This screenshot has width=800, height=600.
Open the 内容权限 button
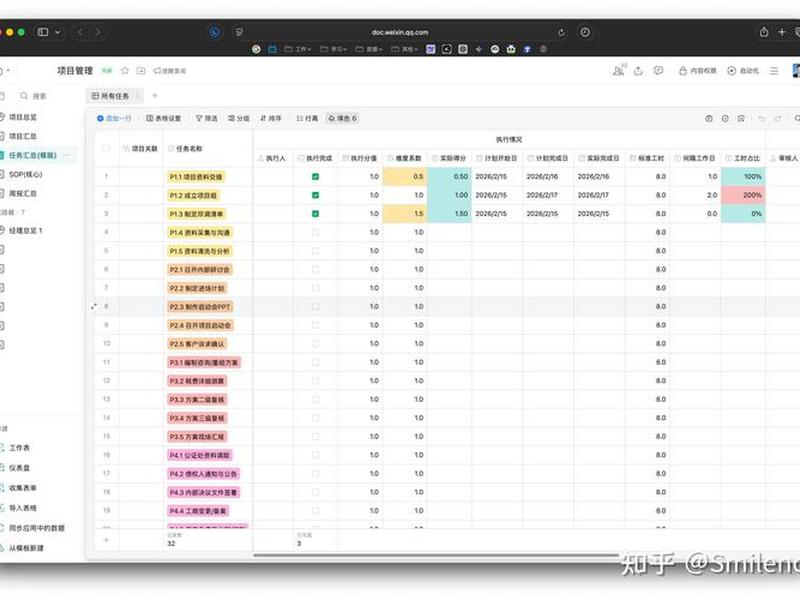click(x=697, y=71)
